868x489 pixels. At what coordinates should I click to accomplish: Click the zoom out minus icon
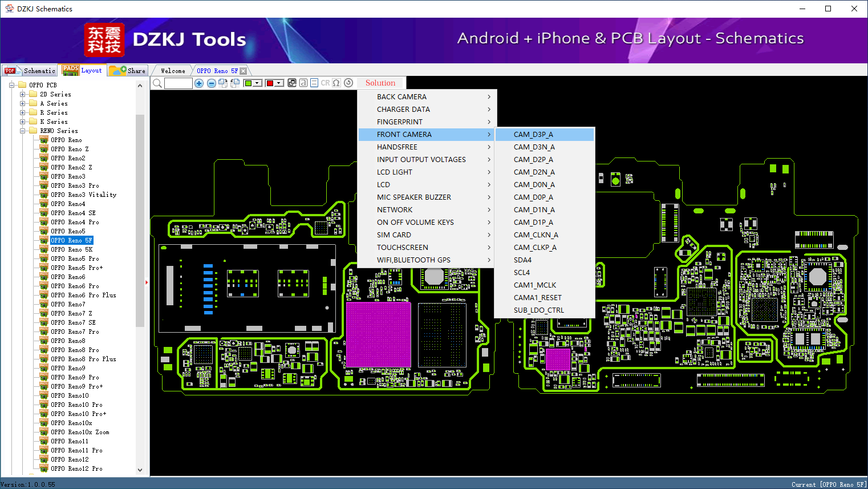tap(212, 83)
